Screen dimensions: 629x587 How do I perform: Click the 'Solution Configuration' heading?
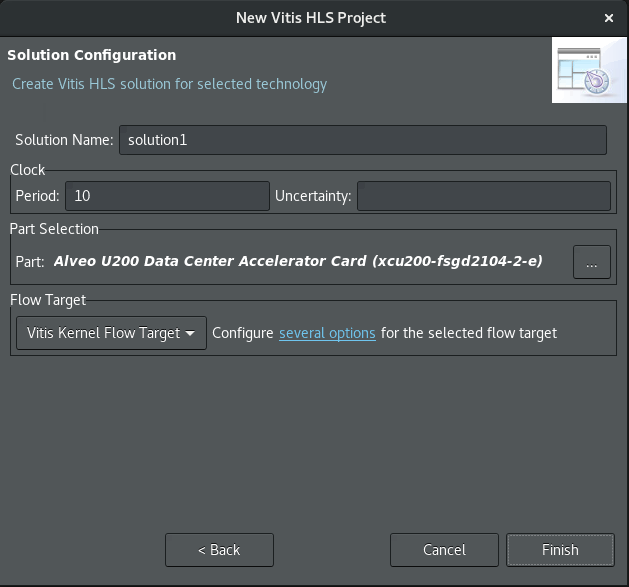click(92, 55)
